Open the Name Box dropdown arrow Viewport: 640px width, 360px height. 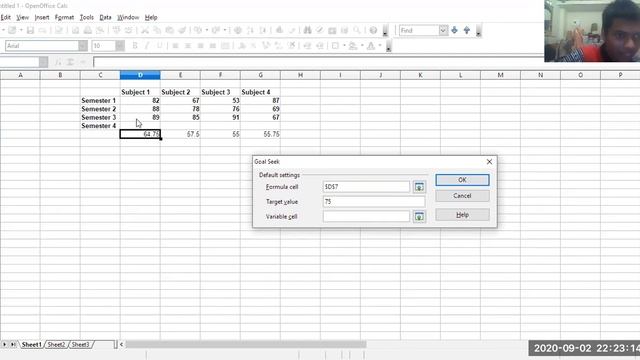43,62
